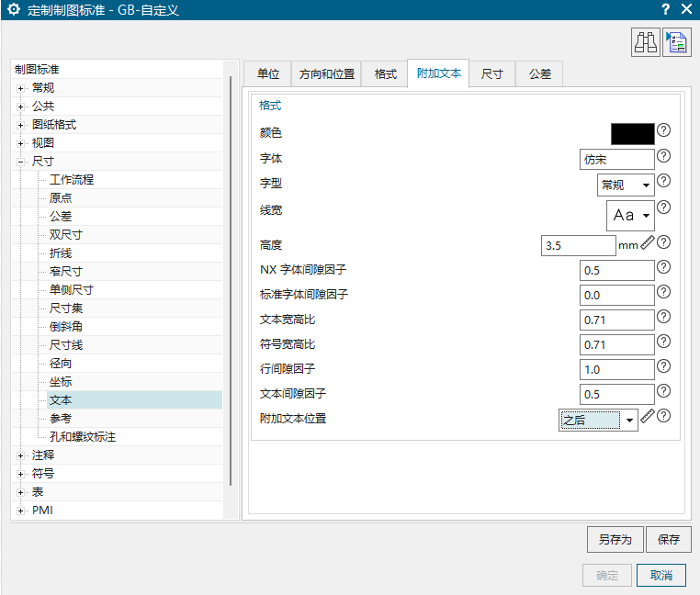
Task: Click the 字体 仿宋 field
Action: (x=616, y=160)
